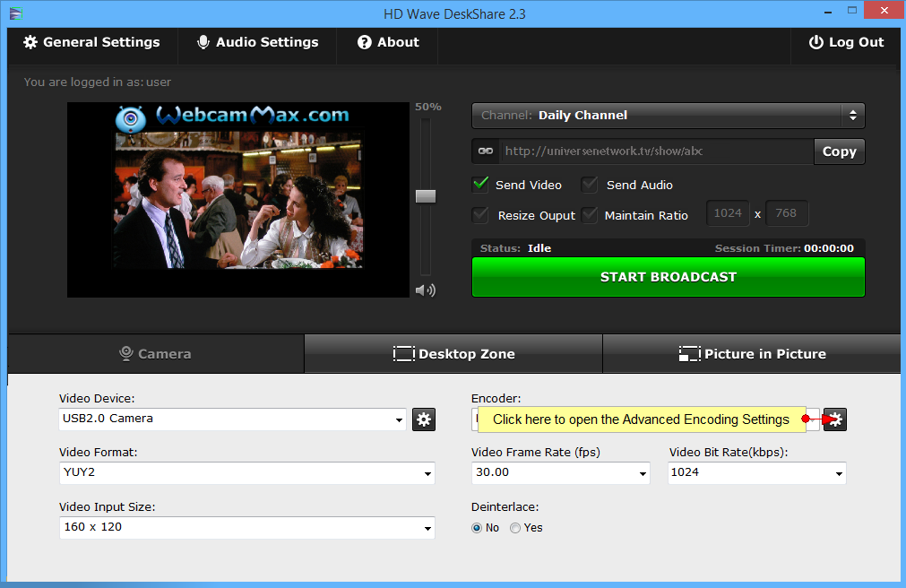Open the About menu
Screen dimensions: 906x588
click(x=388, y=42)
